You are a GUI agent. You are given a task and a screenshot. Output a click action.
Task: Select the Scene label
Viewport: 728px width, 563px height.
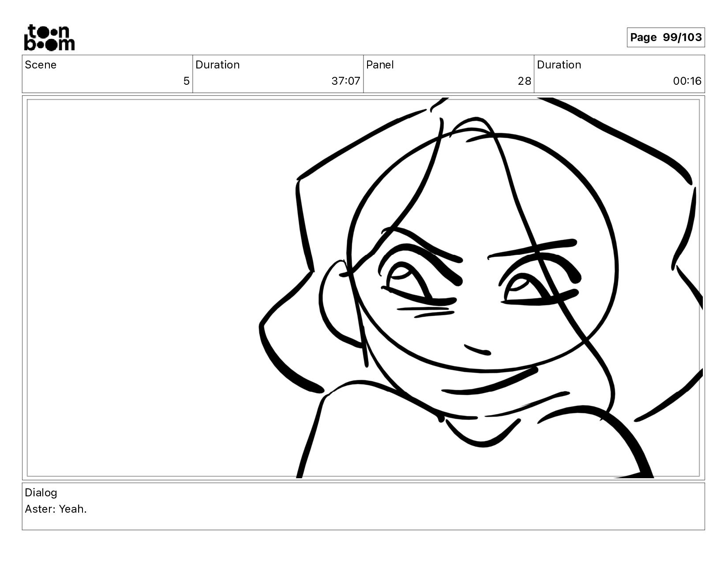click(41, 65)
